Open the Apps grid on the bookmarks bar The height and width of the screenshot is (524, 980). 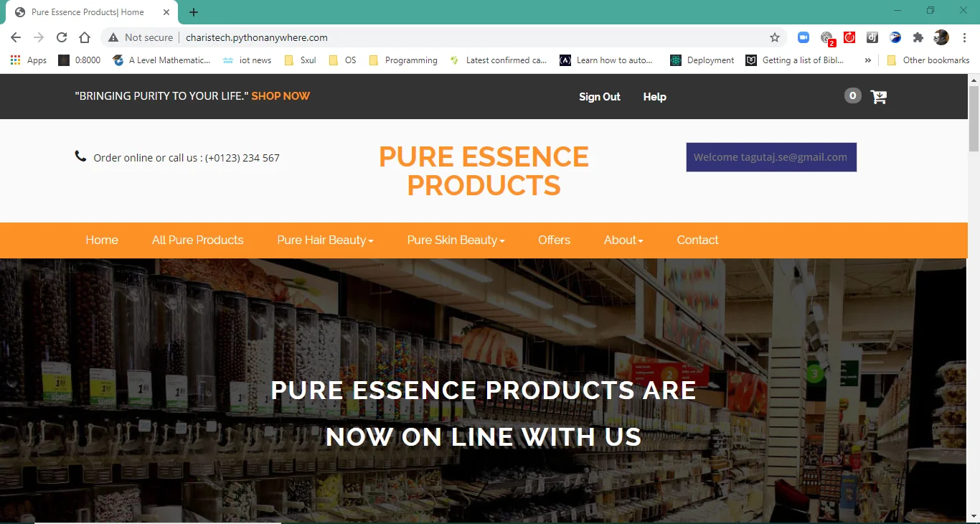pyautogui.click(x=15, y=60)
